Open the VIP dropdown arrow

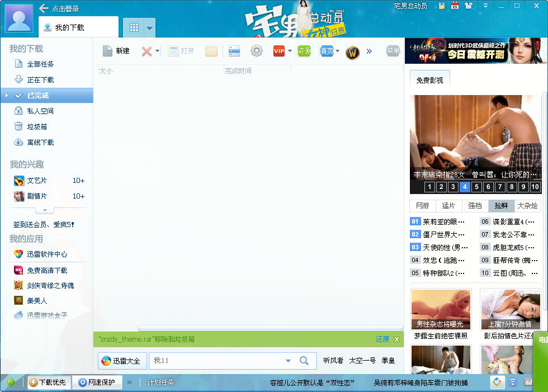290,51
